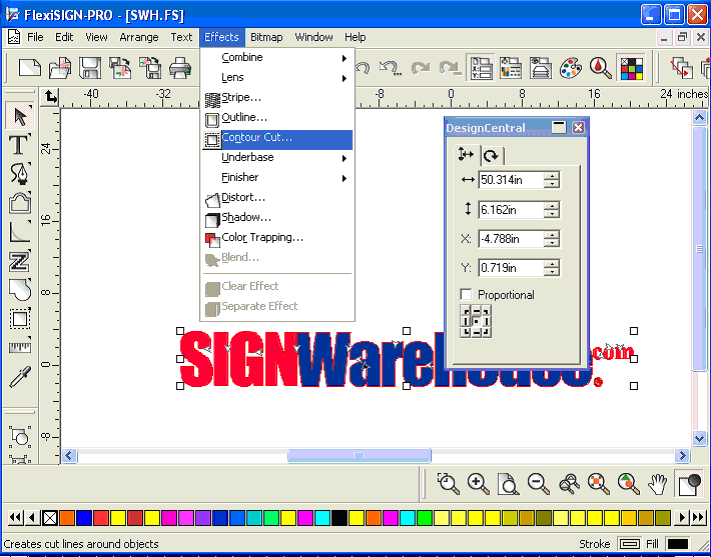Screen dimensions: 711x557
Task: Roll up the DesignCentral panel
Action: 559,127
